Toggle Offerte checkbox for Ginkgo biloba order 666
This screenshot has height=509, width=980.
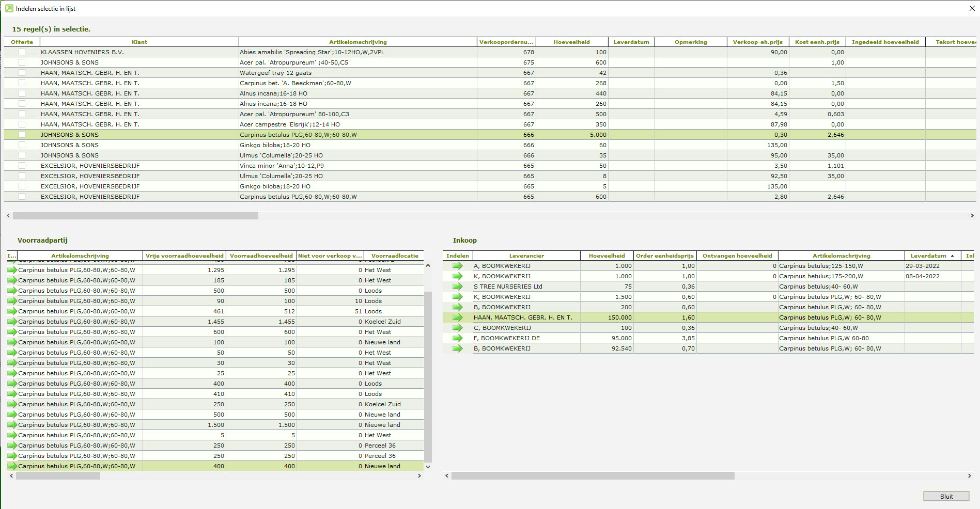[22, 145]
